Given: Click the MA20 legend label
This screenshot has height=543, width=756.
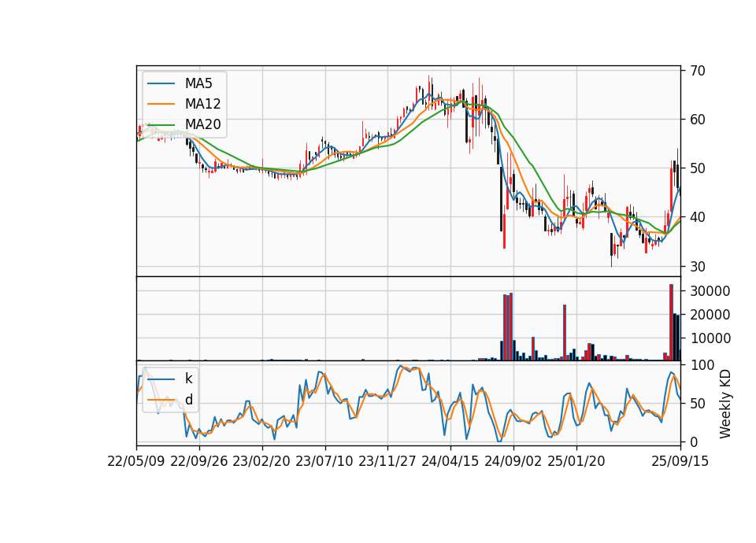Looking at the screenshot, I should coord(203,124).
